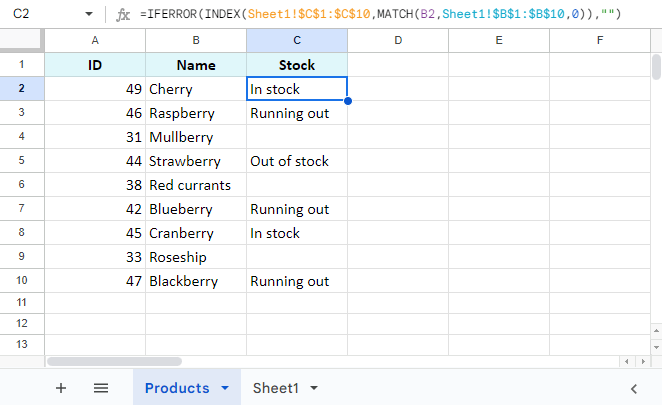Click into the formula bar text
The width and height of the screenshot is (662, 405).
tap(380, 14)
